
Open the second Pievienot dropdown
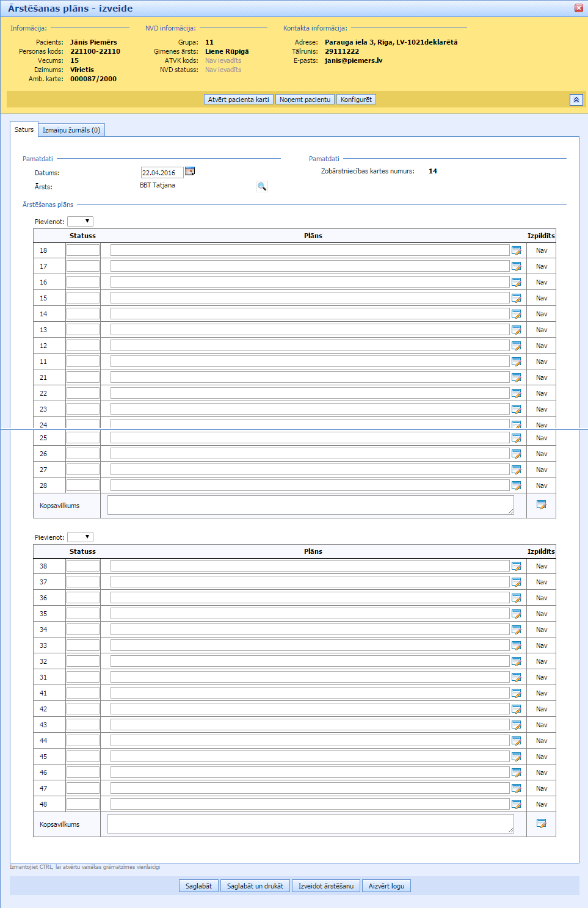80,537
